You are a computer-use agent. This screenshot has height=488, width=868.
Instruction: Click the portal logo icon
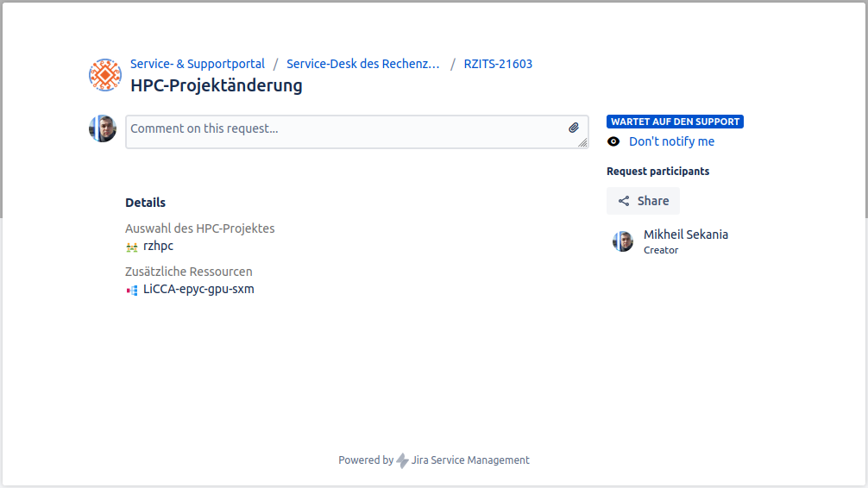click(105, 75)
